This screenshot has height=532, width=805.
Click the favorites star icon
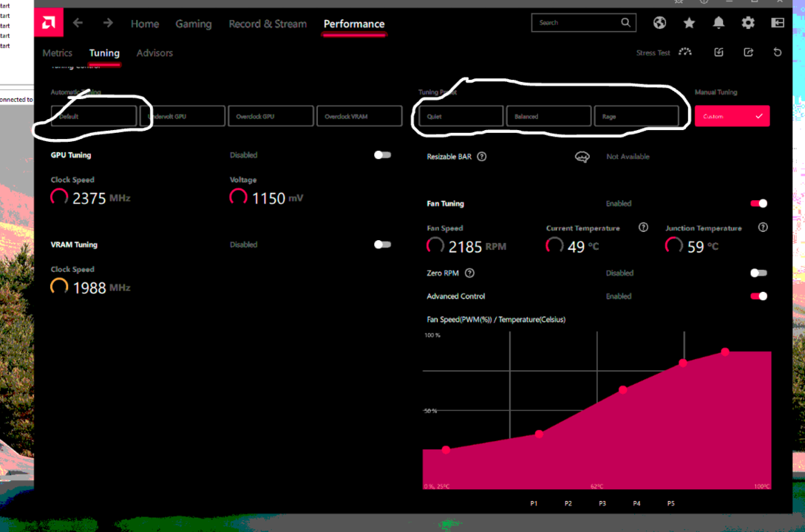[689, 23]
